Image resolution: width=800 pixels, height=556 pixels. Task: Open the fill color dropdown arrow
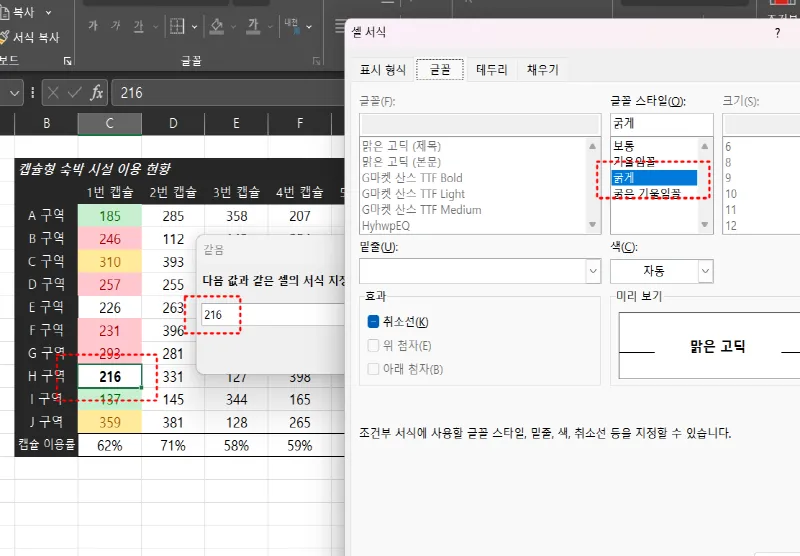(x=233, y=27)
